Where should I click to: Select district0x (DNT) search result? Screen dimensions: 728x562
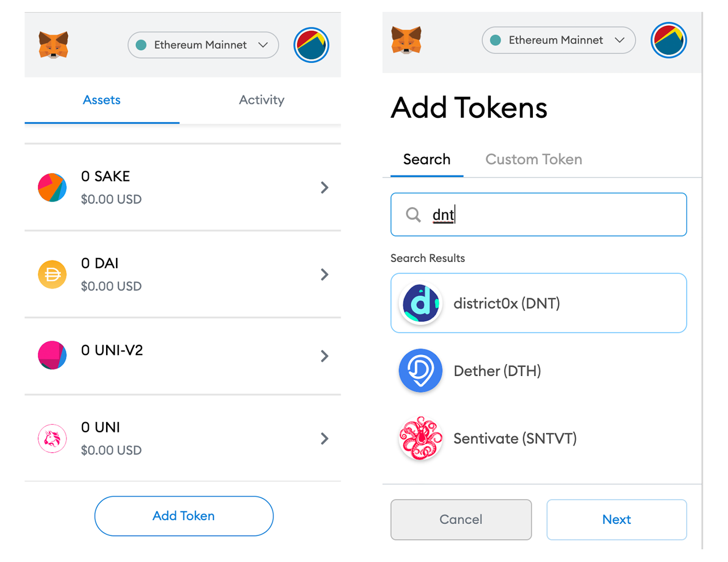point(539,303)
